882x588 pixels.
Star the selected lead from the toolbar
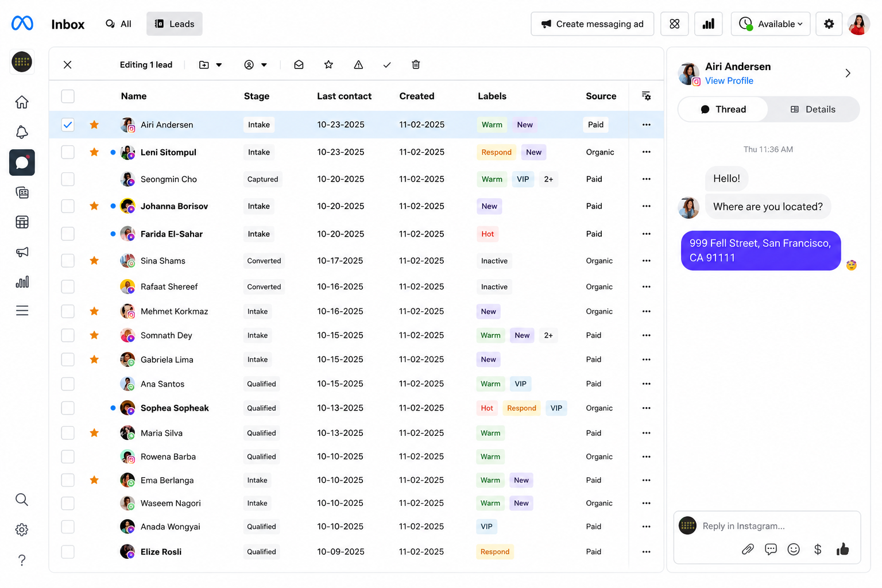click(x=328, y=65)
